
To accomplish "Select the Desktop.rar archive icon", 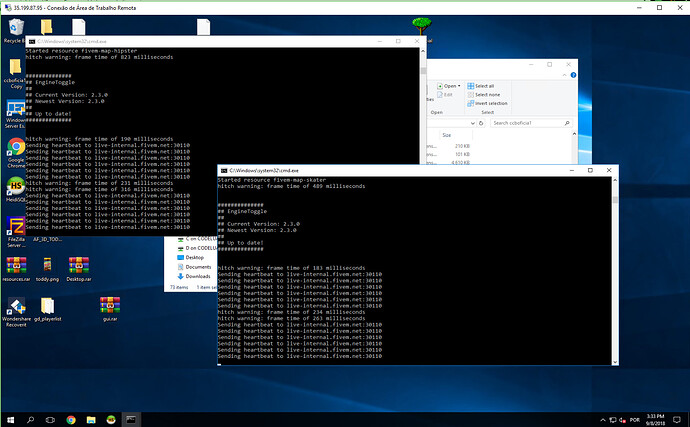I will [80, 267].
